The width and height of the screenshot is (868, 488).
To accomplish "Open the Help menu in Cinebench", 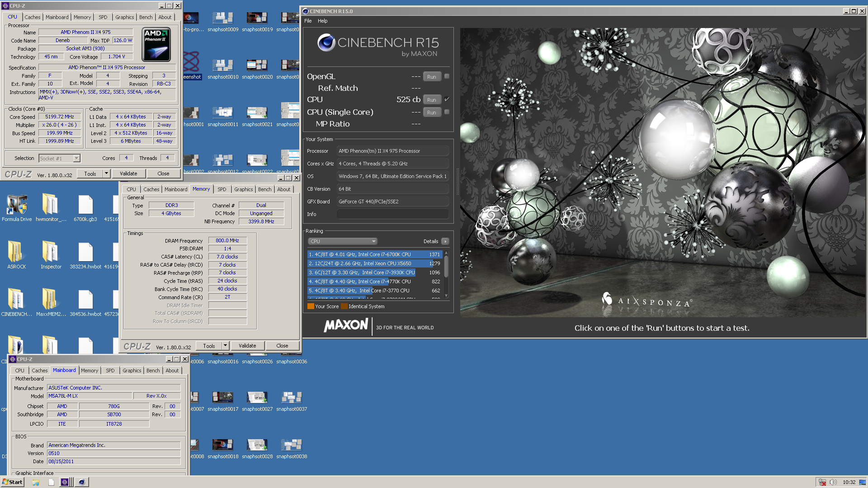I will tap(322, 21).
